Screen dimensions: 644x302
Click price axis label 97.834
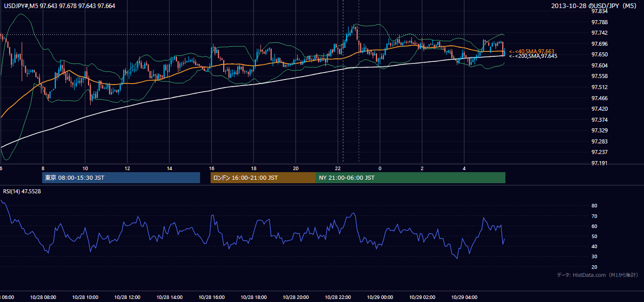pos(600,11)
